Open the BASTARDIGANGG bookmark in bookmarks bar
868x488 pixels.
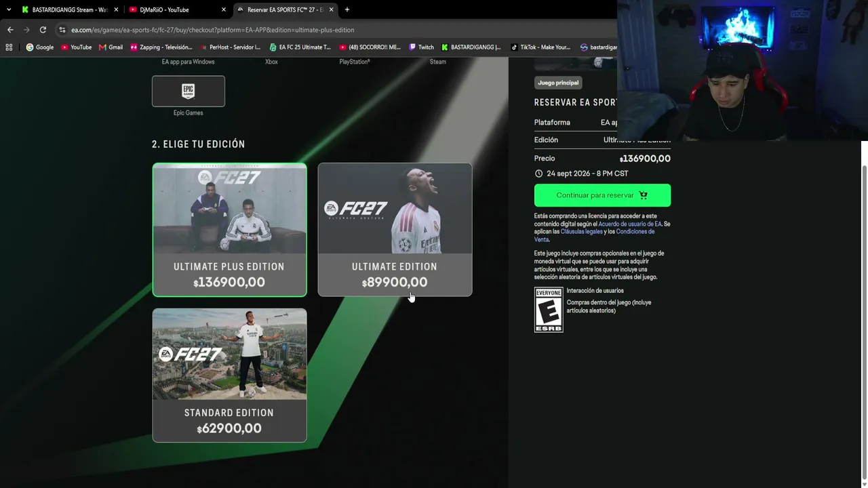[x=471, y=47]
